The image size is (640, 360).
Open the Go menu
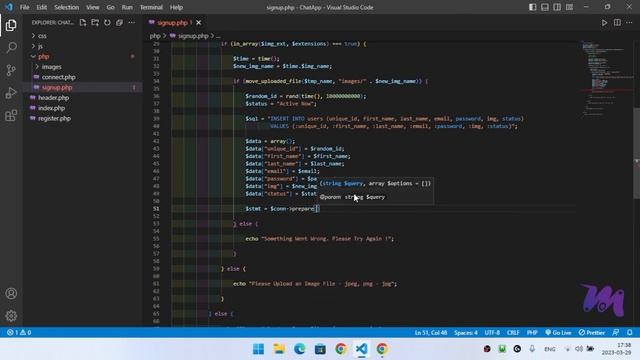[110, 7]
